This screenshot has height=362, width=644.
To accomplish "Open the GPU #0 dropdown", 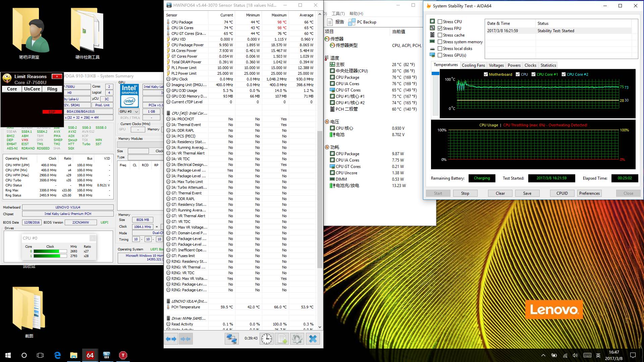I will tap(129, 112).
